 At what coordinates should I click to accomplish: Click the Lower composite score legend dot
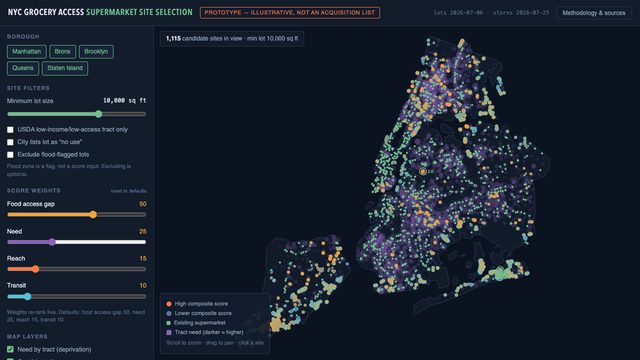click(x=169, y=313)
